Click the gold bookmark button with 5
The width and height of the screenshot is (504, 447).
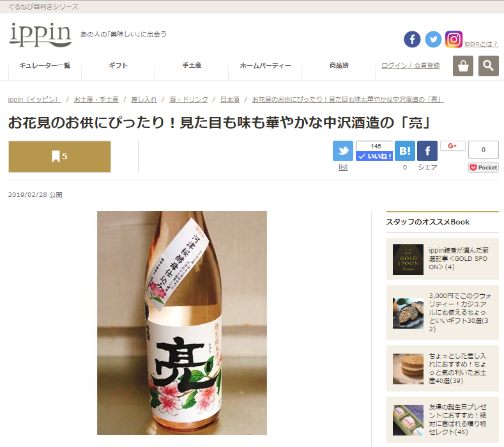pyautogui.click(x=60, y=157)
